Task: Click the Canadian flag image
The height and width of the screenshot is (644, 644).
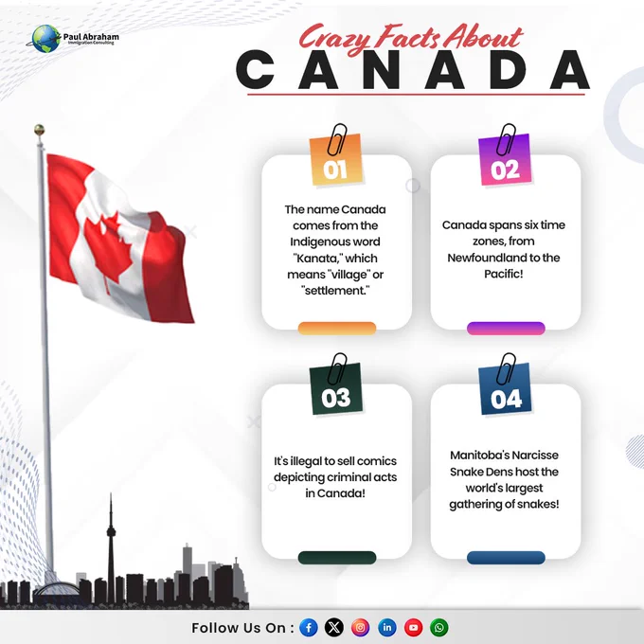Action: click(x=120, y=239)
